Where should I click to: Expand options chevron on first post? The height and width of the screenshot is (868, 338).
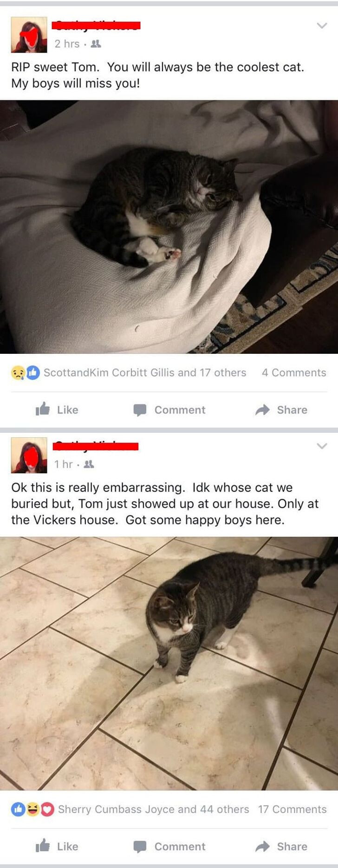(322, 26)
